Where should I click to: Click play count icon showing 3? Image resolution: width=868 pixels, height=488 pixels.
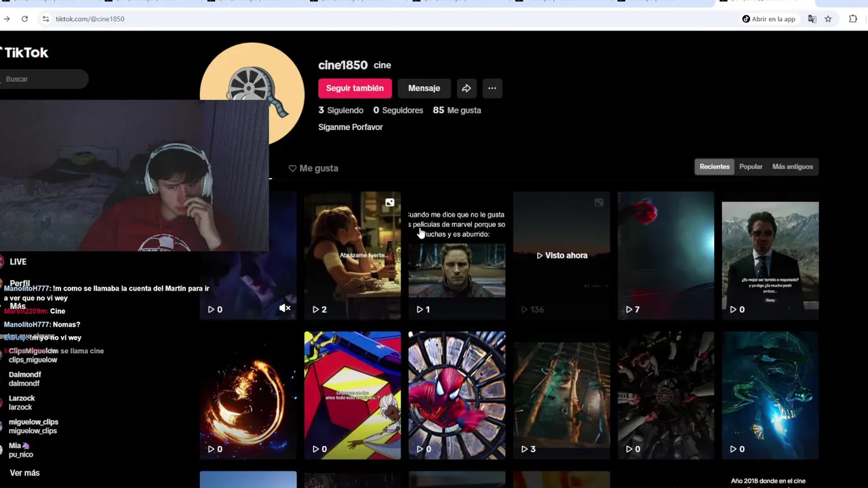(524, 449)
